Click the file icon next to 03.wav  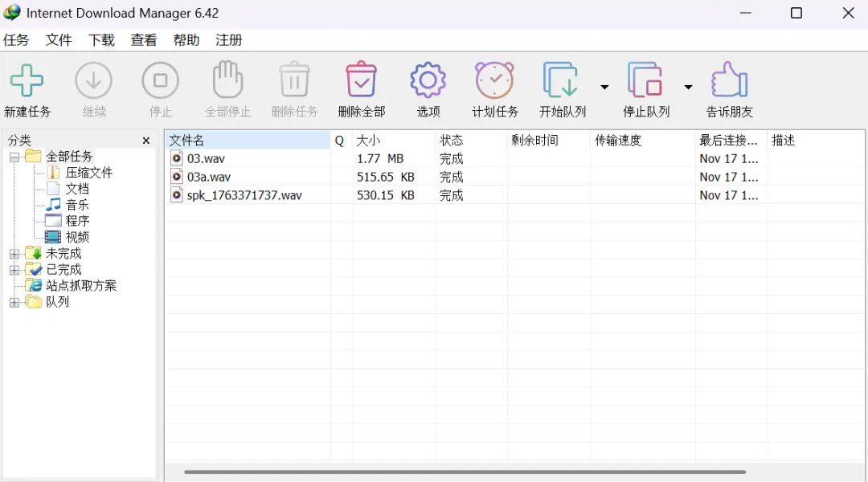click(x=177, y=159)
